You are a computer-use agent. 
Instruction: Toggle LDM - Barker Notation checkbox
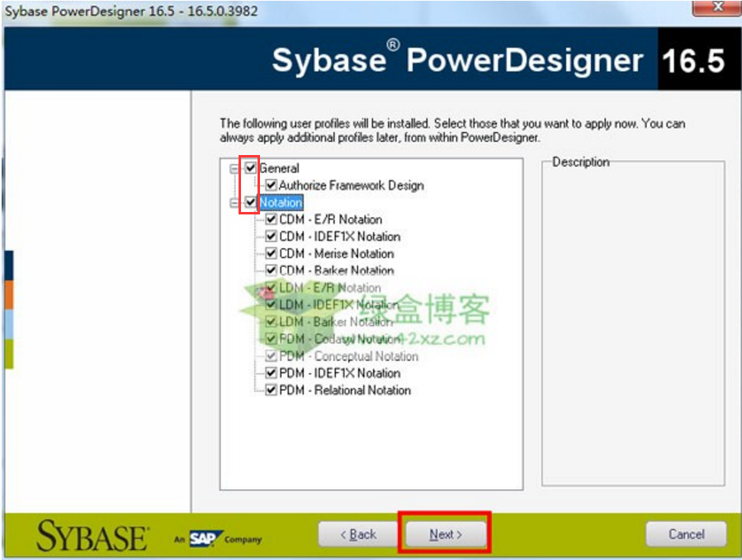[x=271, y=322]
